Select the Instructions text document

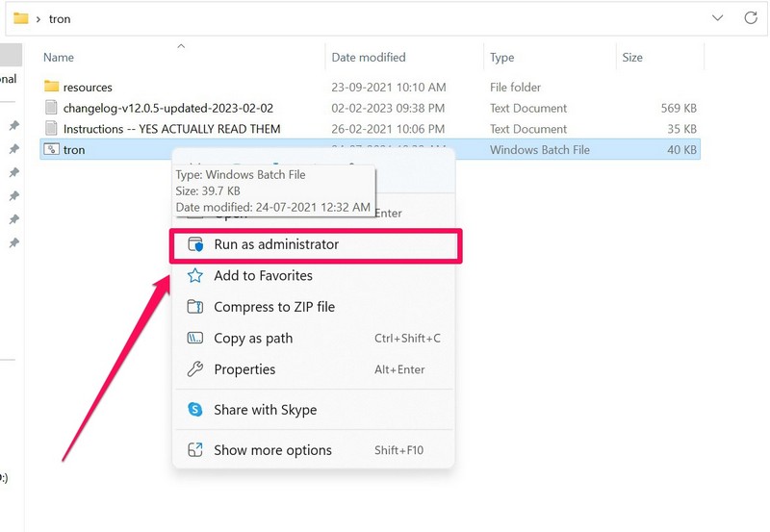click(x=171, y=129)
